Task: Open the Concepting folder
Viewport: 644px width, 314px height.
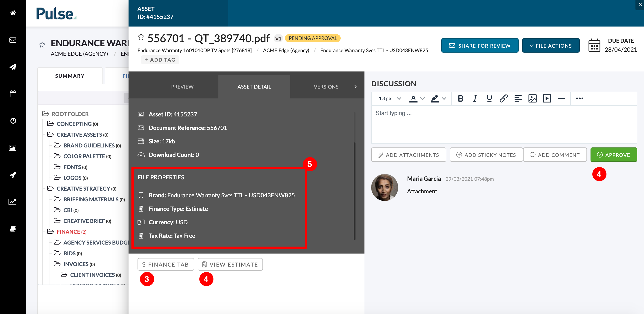Action: (73, 124)
